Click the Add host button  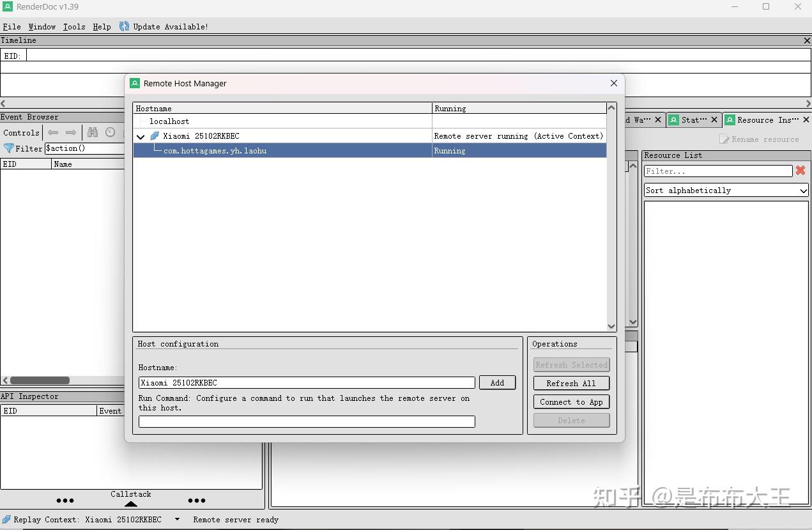tap(497, 382)
